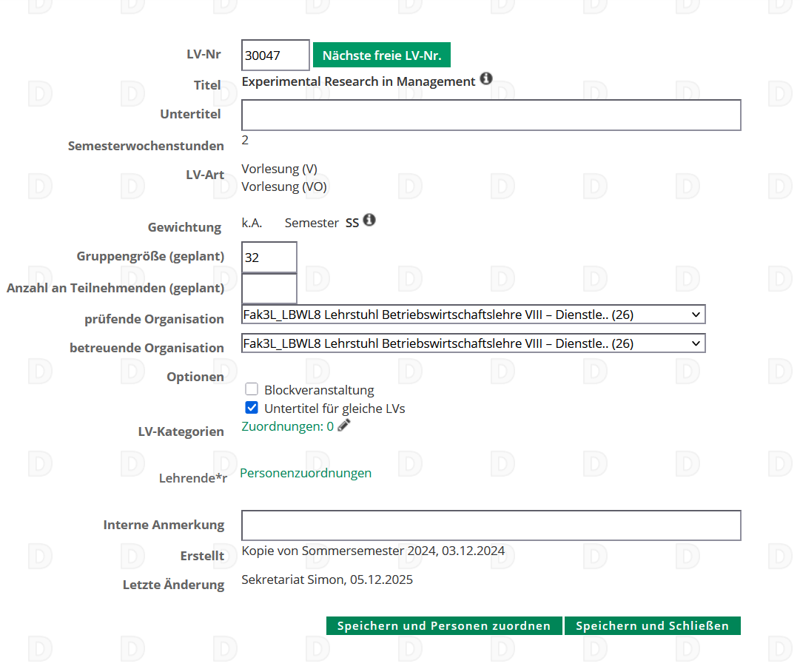Click into the Untertitel text field
The width and height of the screenshot is (800, 672).
click(491, 115)
